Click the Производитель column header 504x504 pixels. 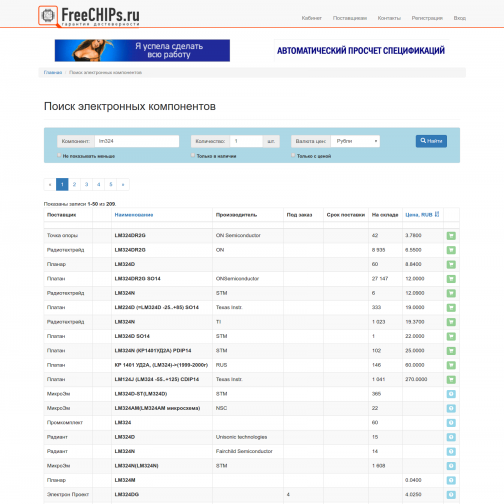click(236, 215)
